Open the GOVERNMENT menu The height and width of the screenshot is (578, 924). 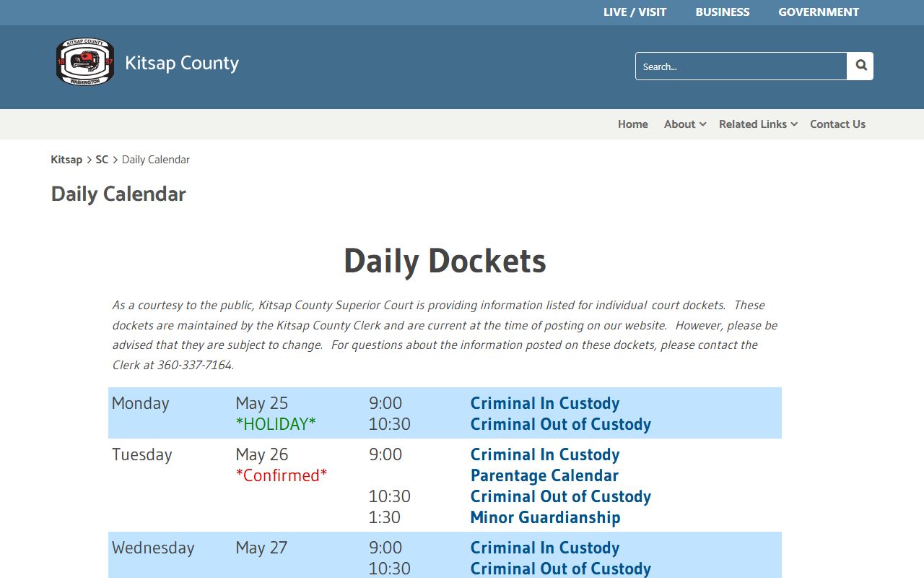[819, 12]
